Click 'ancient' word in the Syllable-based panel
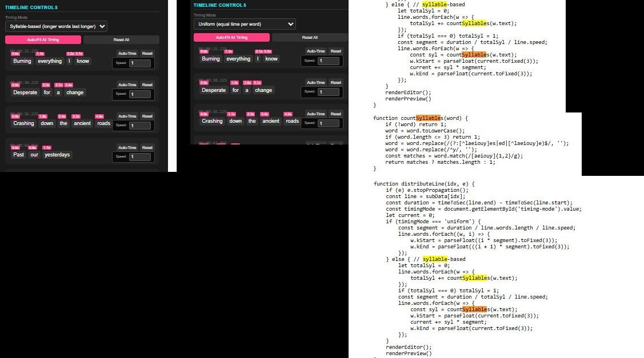This screenshot has height=358, width=644. pos(82,123)
